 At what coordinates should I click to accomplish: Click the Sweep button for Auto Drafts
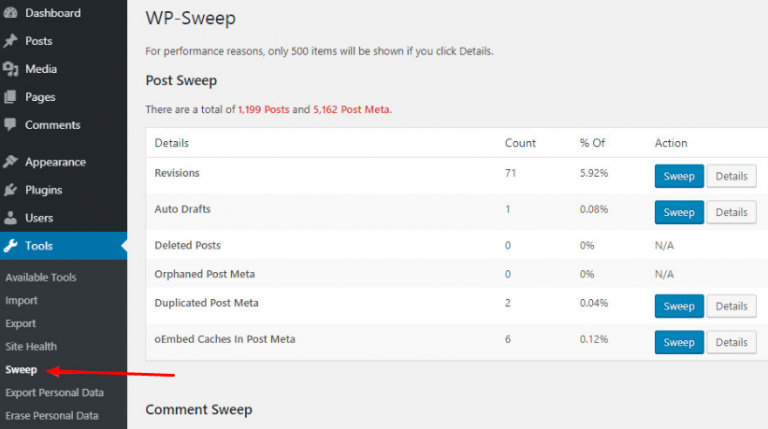[679, 212]
